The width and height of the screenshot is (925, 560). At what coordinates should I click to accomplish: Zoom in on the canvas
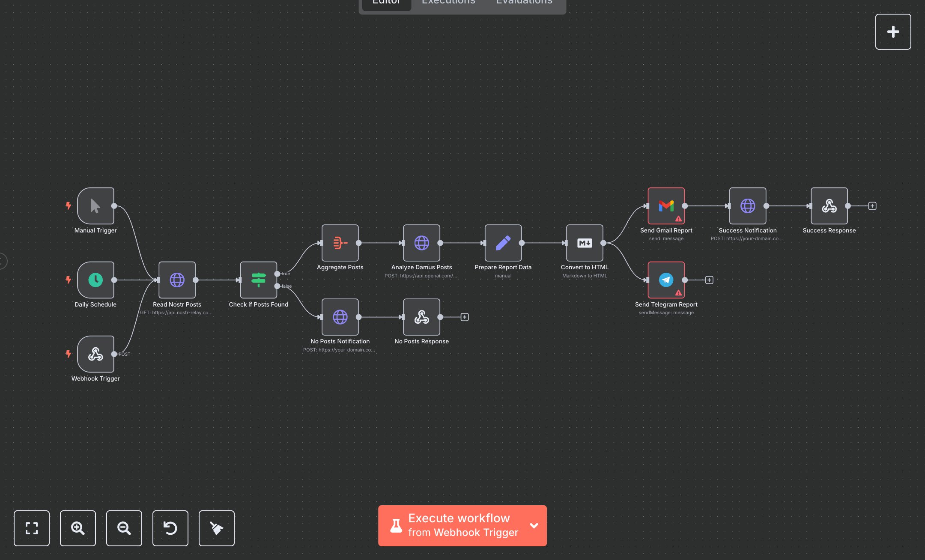78,528
